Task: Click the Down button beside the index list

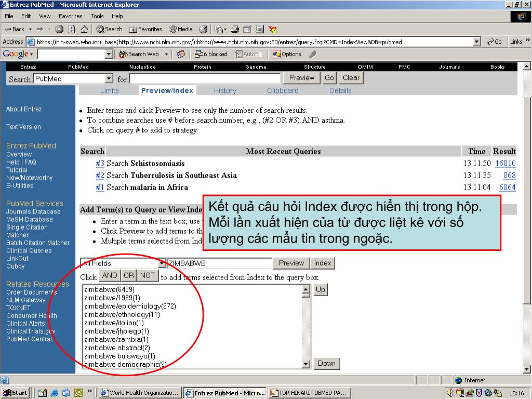Action: click(x=327, y=363)
